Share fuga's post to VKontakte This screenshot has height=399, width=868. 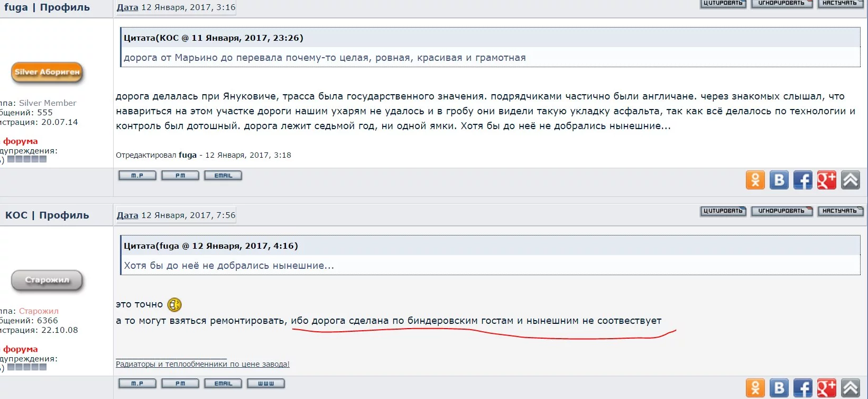tap(779, 180)
